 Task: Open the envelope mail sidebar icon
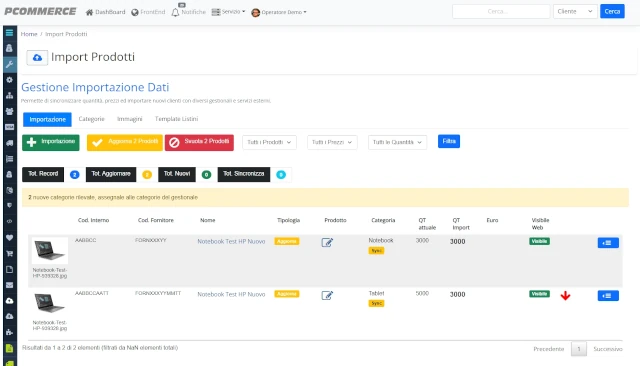(9, 285)
